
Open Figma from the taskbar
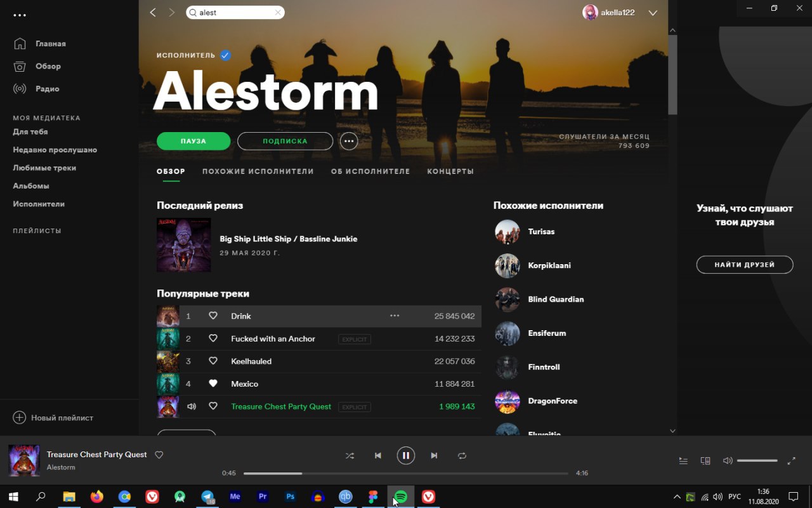tap(373, 497)
